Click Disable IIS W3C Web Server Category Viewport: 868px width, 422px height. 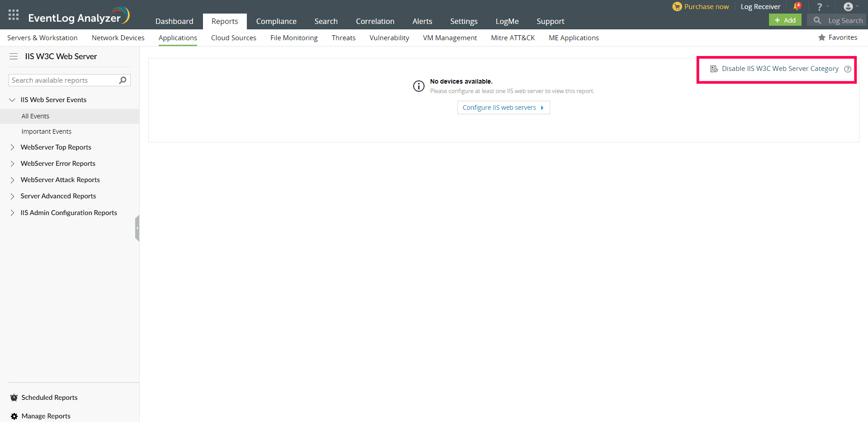pyautogui.click(x=780, y=69)
